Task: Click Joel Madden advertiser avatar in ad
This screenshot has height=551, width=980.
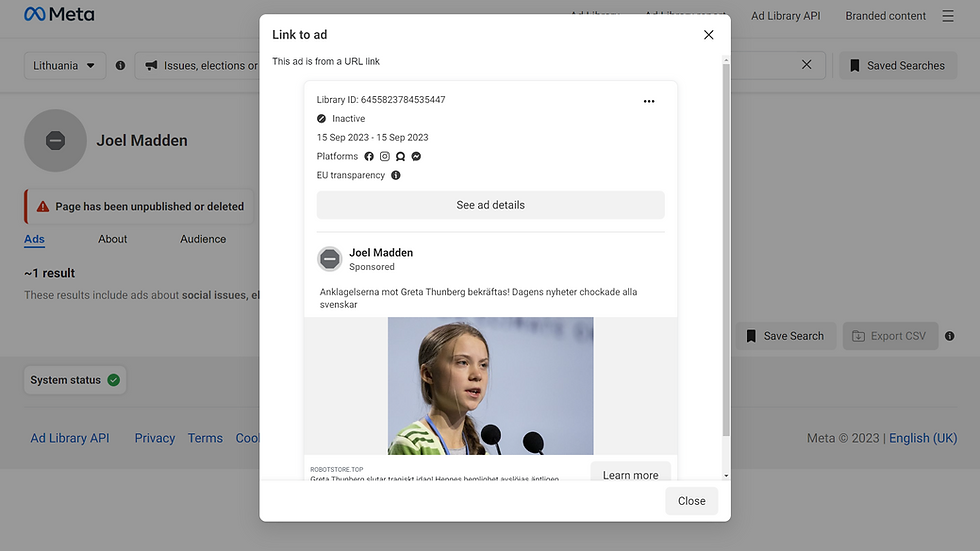Action: 329,259
